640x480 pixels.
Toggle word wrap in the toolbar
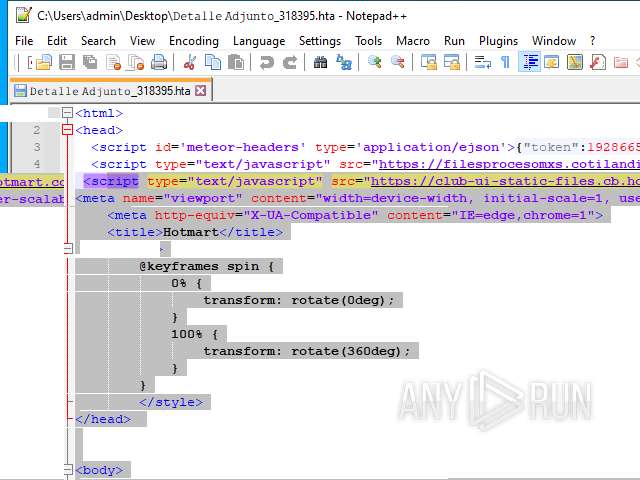click(x=482, y=62)
